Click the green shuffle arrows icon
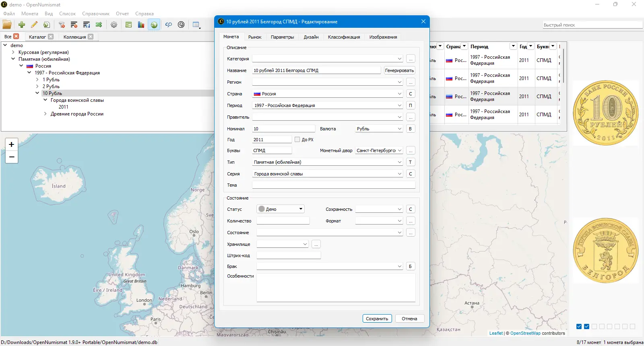The image size is (644, 346). tap(99, 25)
